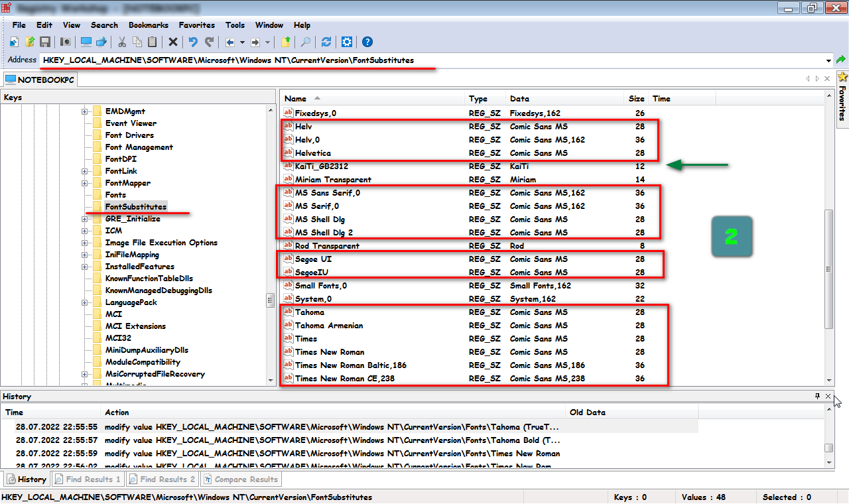Click the Find magnifier icon
The width and height of the screenshot is (849, 504).
point(306,42)
